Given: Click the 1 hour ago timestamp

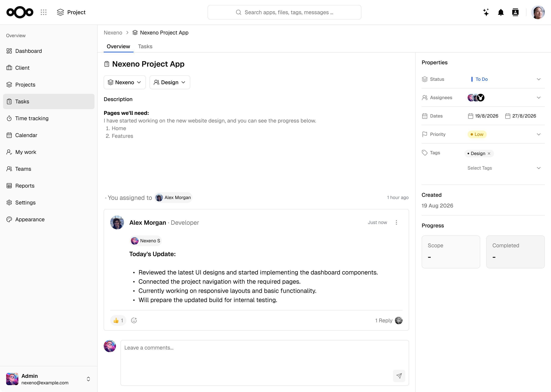Looking at the screenshot, I should (398, 198).
